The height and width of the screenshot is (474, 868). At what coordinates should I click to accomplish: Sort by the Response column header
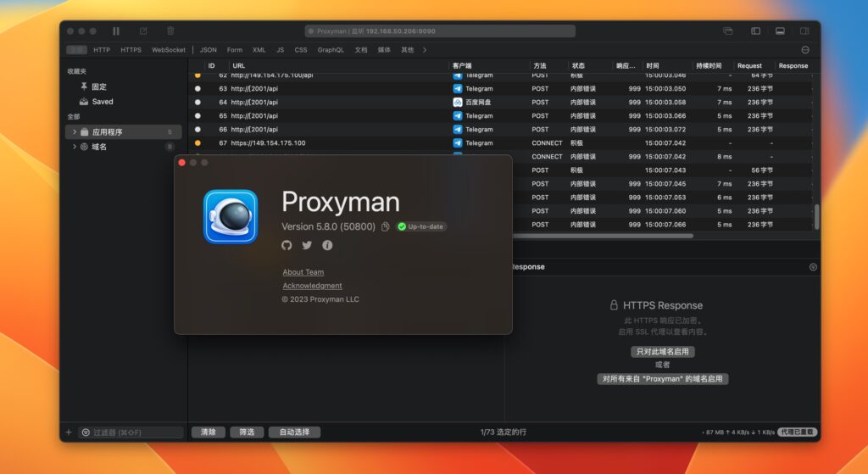click(x=793, y=65)
